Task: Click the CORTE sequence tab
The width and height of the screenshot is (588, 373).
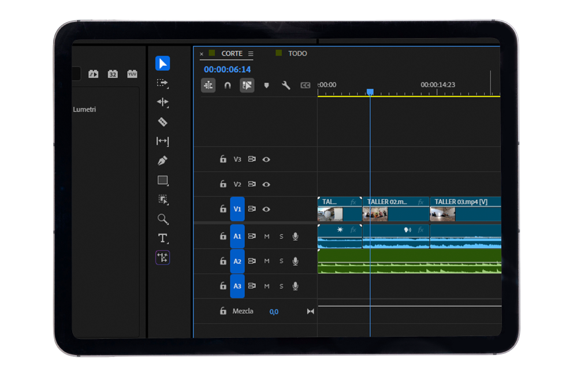Action: tap(232, 54)
